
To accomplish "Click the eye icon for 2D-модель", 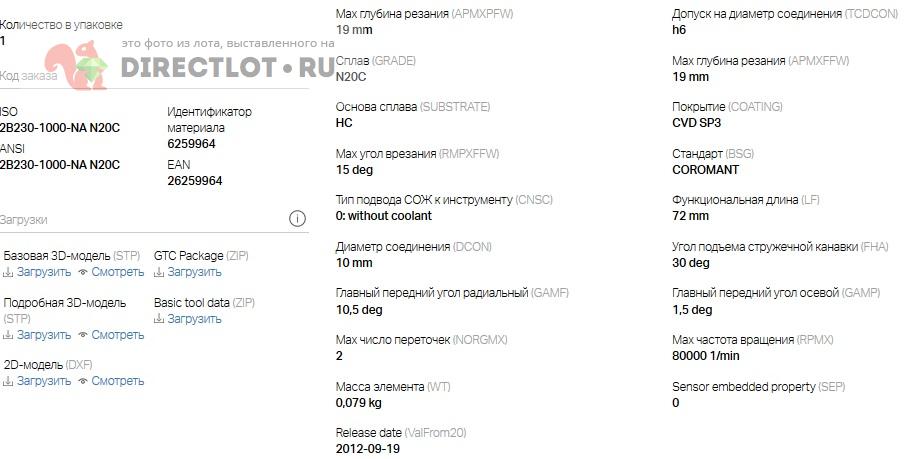I will point(83,381).
